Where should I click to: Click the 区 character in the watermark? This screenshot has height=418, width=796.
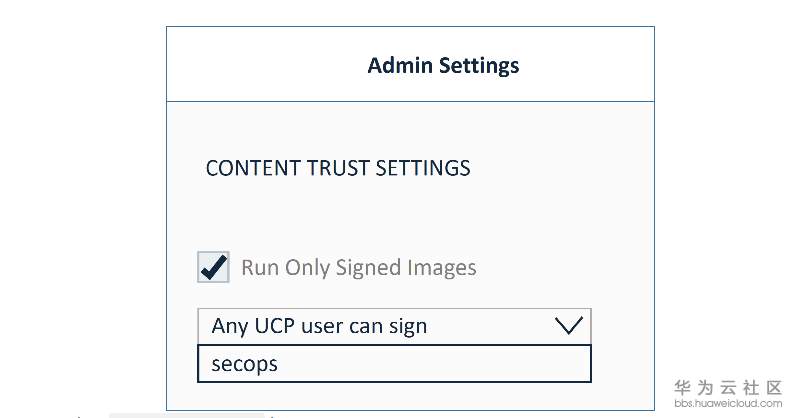[x=774, y=387]
